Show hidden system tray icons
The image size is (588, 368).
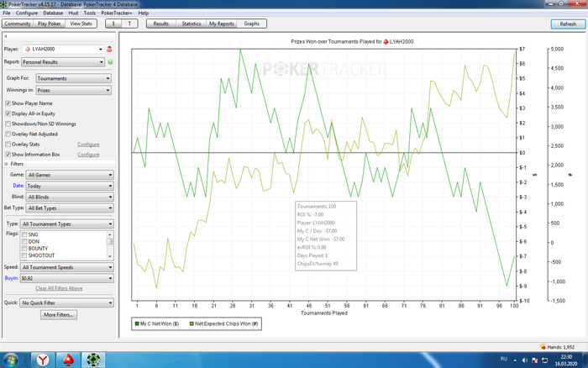point(515,360)
